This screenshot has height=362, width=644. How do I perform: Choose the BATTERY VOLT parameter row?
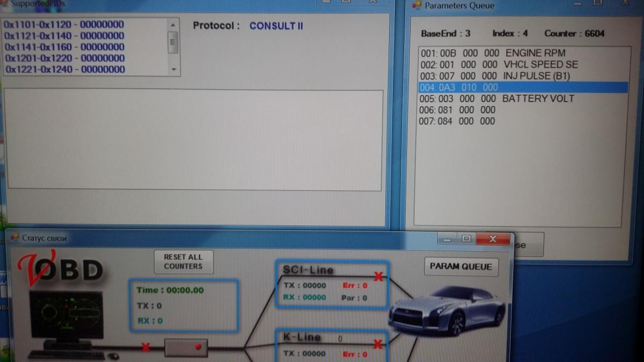click(496, 99)
